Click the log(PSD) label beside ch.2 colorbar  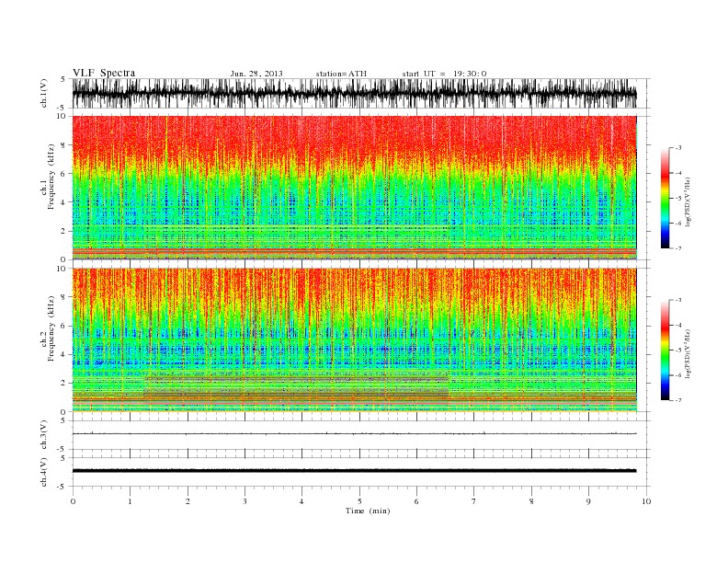click(x=688, y=353)
